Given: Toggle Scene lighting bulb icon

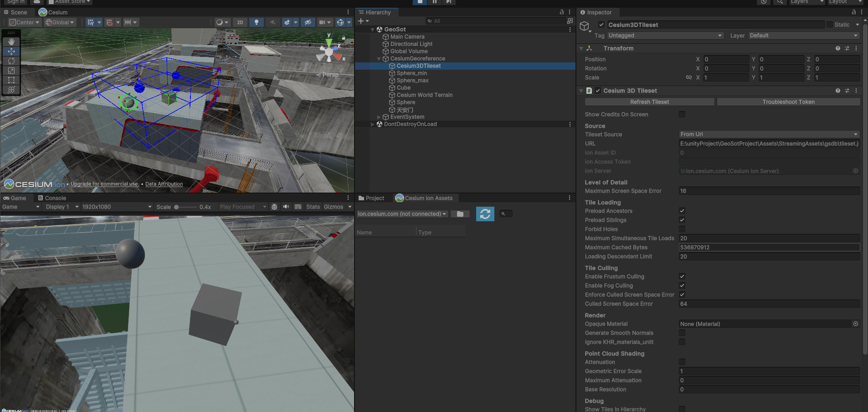Looking at the screenshot, I should coord(257,22).
